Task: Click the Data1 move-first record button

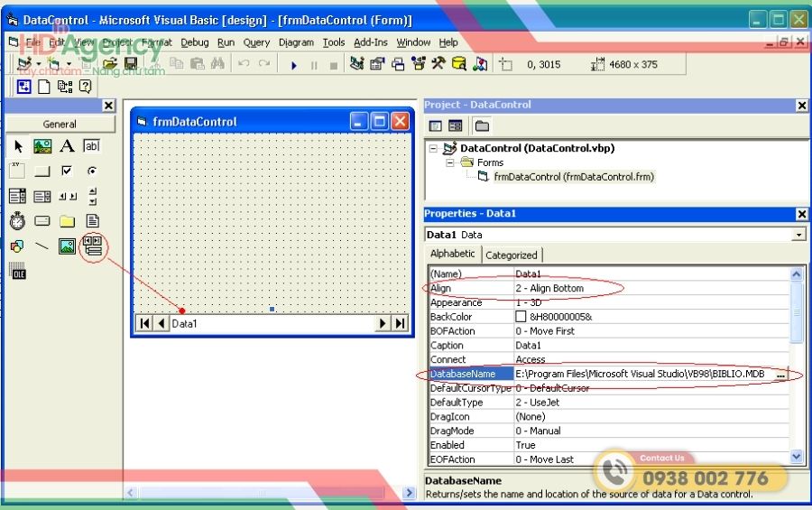Action: pyautogui.click(x=145, y=323)
